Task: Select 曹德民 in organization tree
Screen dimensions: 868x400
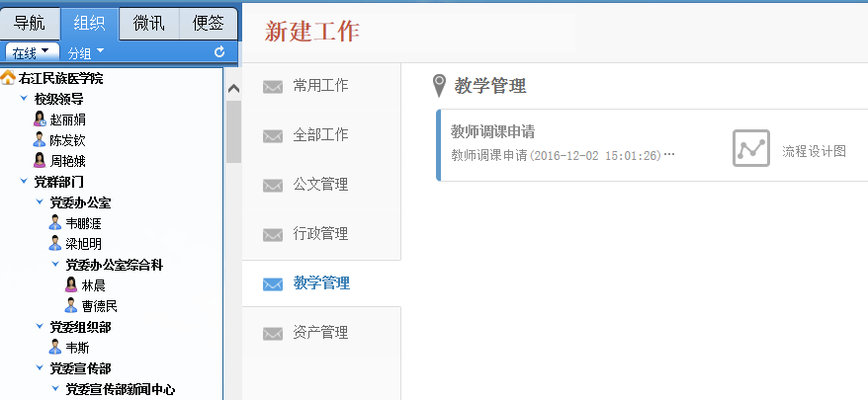Action: click(x=100, y=306)
